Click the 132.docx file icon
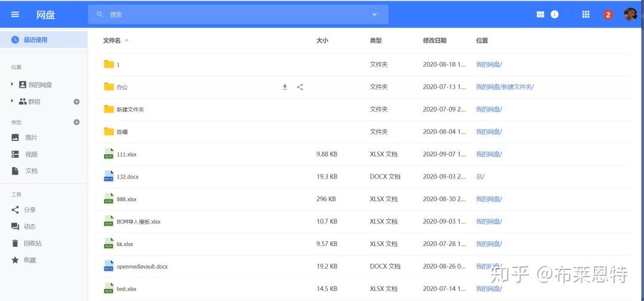This screenshot has height=301, width=644. point(109,176)
